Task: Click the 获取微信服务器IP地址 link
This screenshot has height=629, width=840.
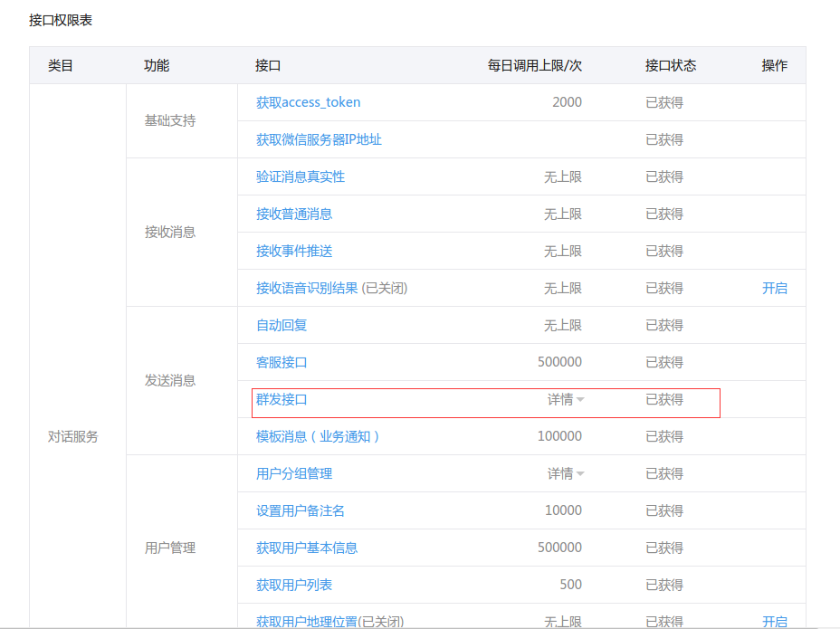Action: pyautogui.click(x=319, y=139)
